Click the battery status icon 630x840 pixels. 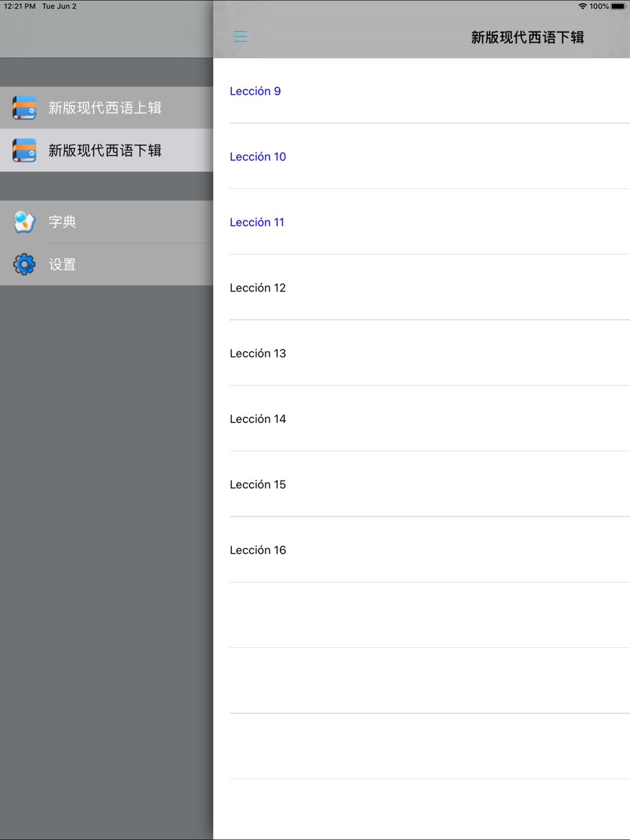coord(618,6)
